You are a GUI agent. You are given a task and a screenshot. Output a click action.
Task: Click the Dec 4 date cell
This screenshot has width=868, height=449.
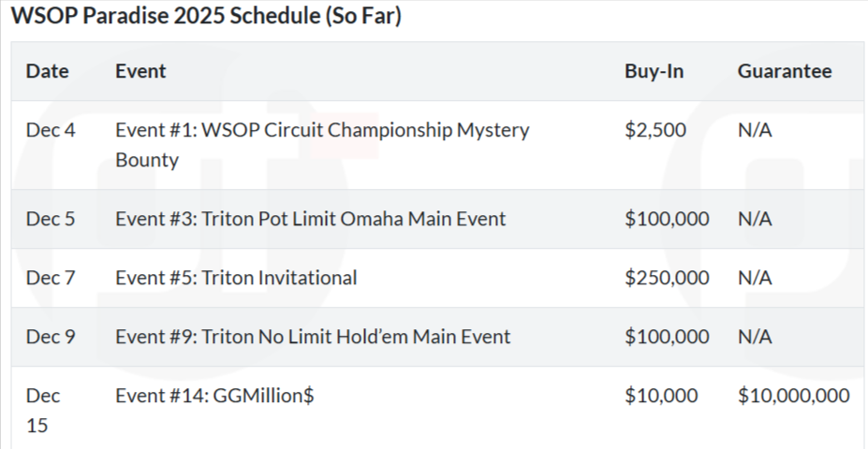point(51,130)
